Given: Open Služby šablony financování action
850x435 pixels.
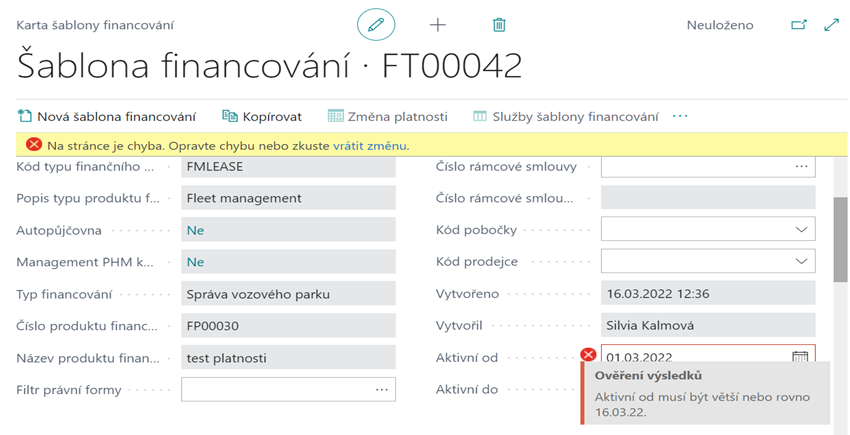Looking at the screenshot, I should (x=565, y=116).
